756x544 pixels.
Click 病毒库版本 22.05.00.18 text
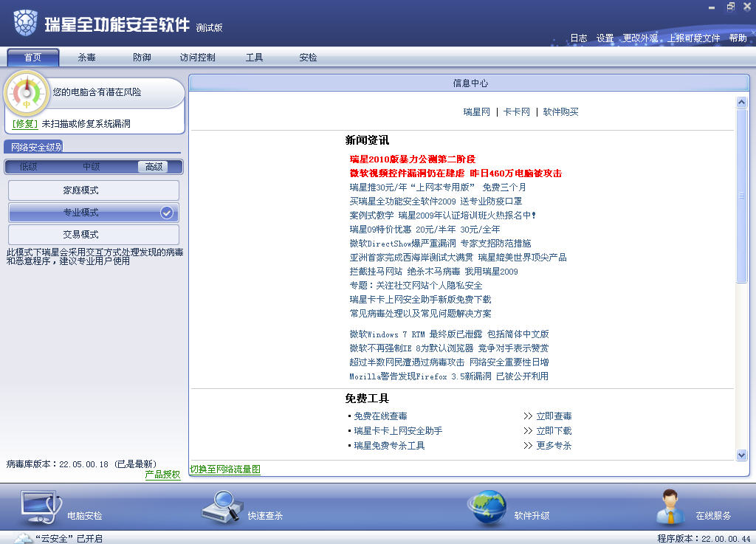(x=81, y=464)
